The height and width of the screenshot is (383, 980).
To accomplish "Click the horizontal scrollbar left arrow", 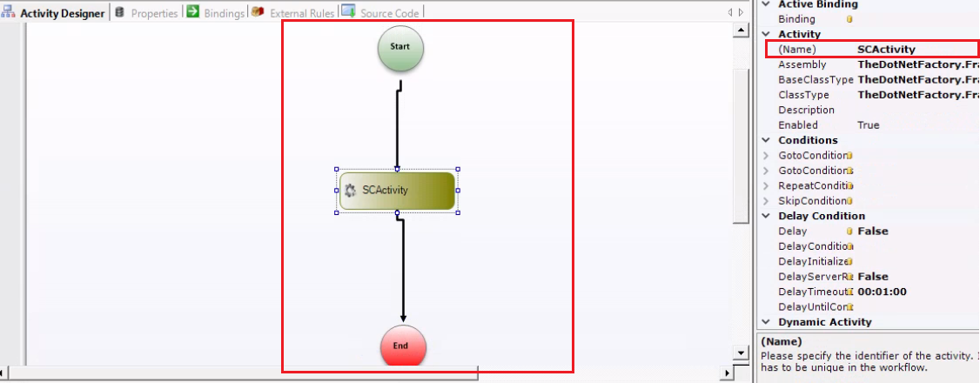I will pyautogui.click(x=3, y=373).
